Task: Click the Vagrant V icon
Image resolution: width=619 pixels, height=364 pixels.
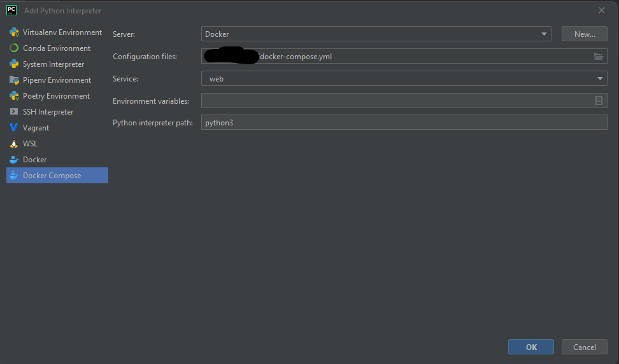Action: click(14, 128)
